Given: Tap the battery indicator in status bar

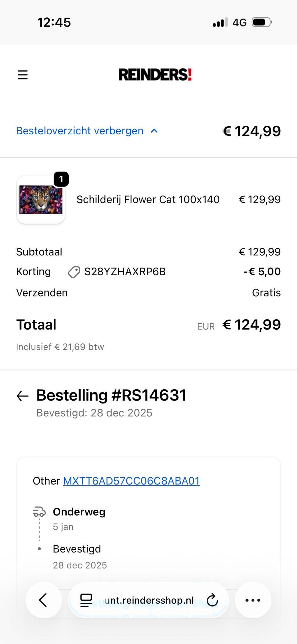Looking at the screenshot, I should click(261, 22).
